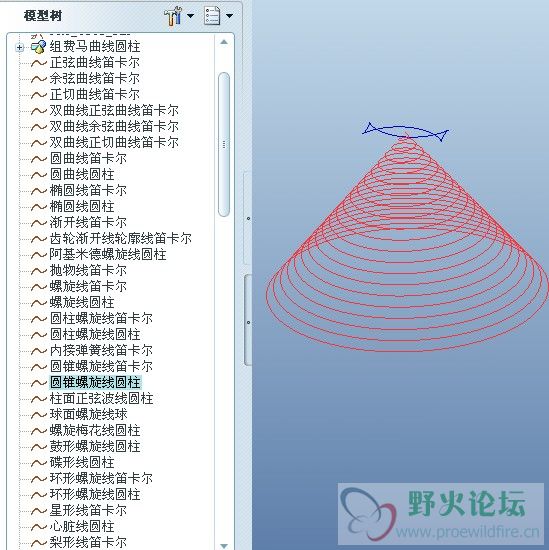Click the curve icon beside 球面螺旋线球
The image size is (549, 550).
[x=39, y=415]
